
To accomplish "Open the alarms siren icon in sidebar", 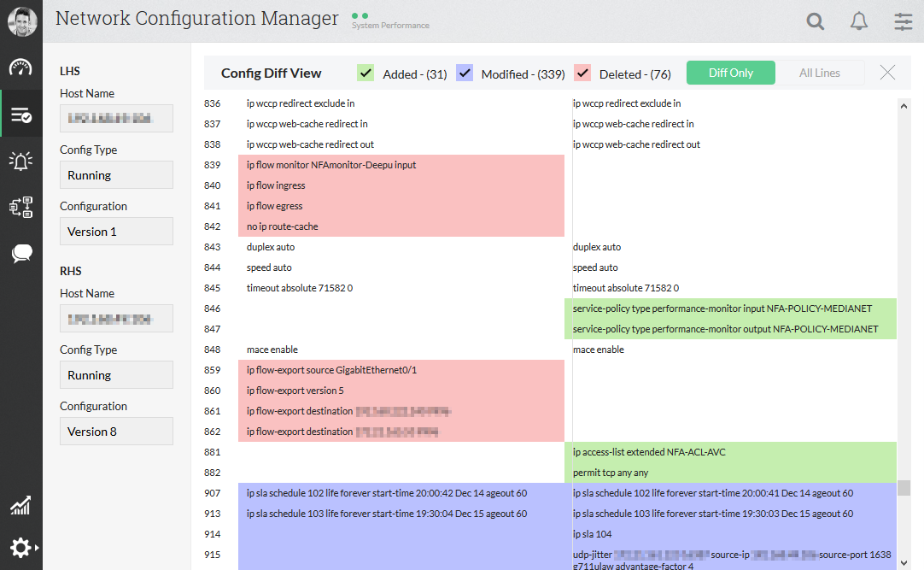I will [x=20, y=161].
